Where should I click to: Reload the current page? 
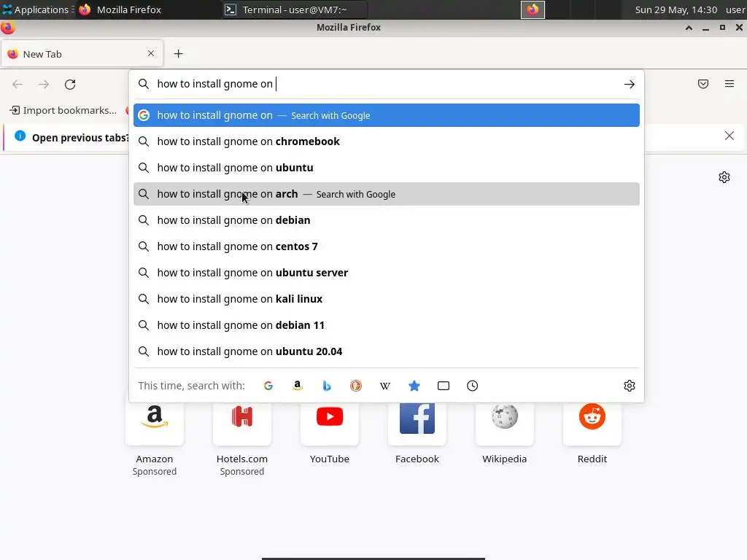click(x=70, y=85)
